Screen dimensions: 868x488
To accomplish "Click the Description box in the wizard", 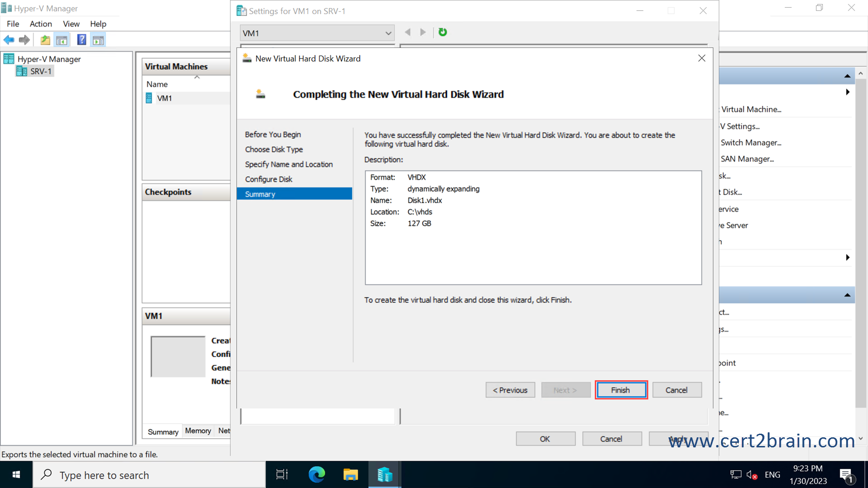I will 533,228.
